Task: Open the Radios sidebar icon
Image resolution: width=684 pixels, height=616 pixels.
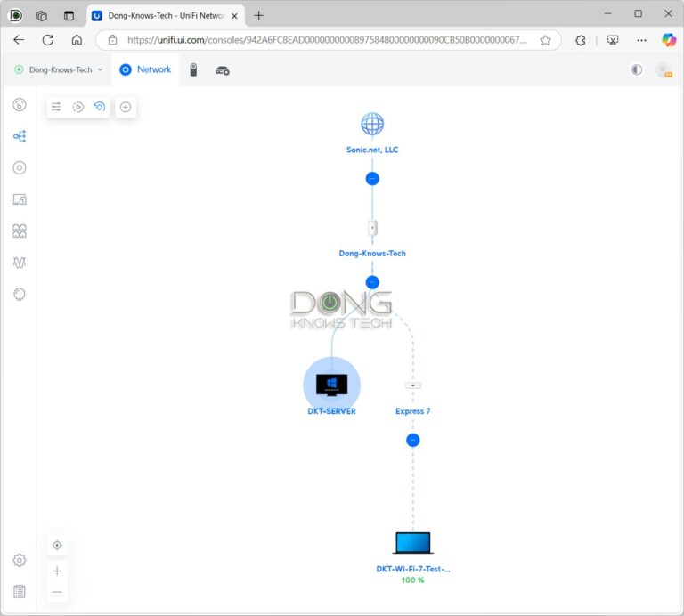Action: (20, 263)
